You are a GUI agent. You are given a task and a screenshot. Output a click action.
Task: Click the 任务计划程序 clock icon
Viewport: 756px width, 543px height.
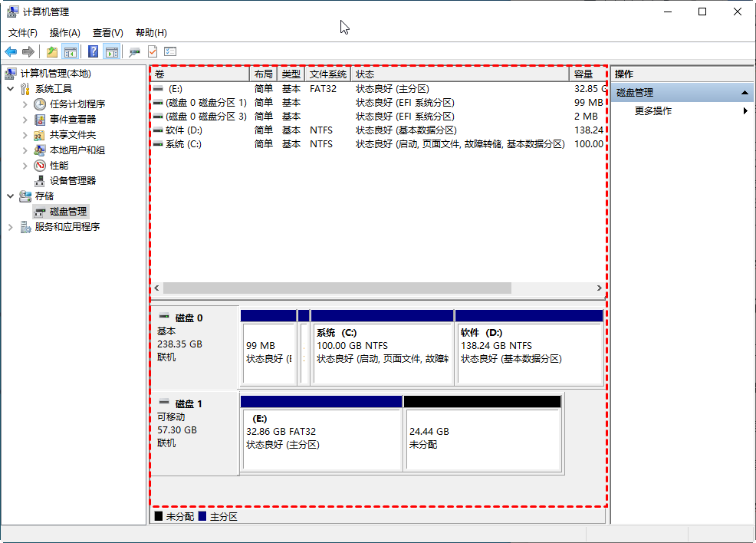click(x=40, y=104)
